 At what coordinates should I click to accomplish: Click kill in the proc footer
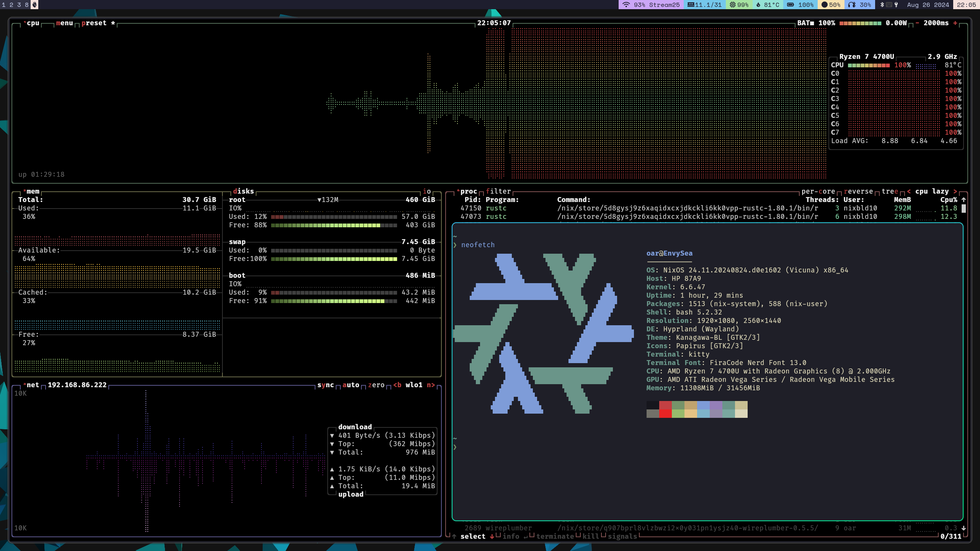[591, 536]
